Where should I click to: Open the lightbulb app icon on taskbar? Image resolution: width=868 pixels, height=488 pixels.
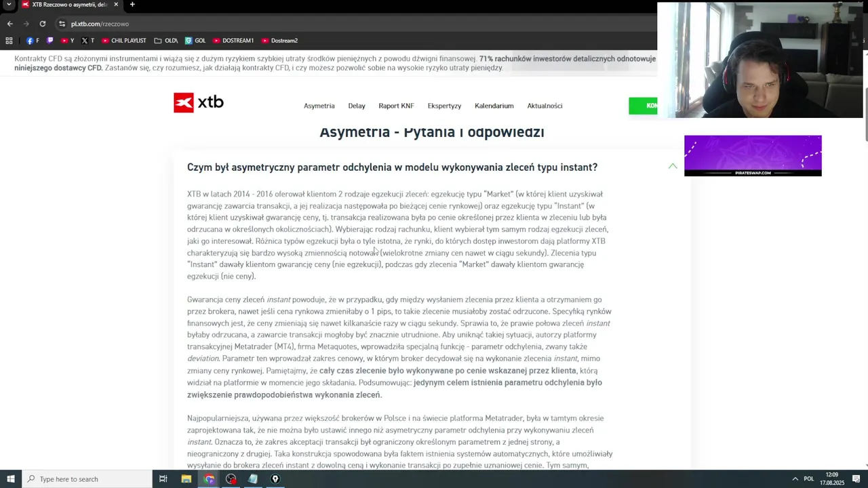[275, 479]
